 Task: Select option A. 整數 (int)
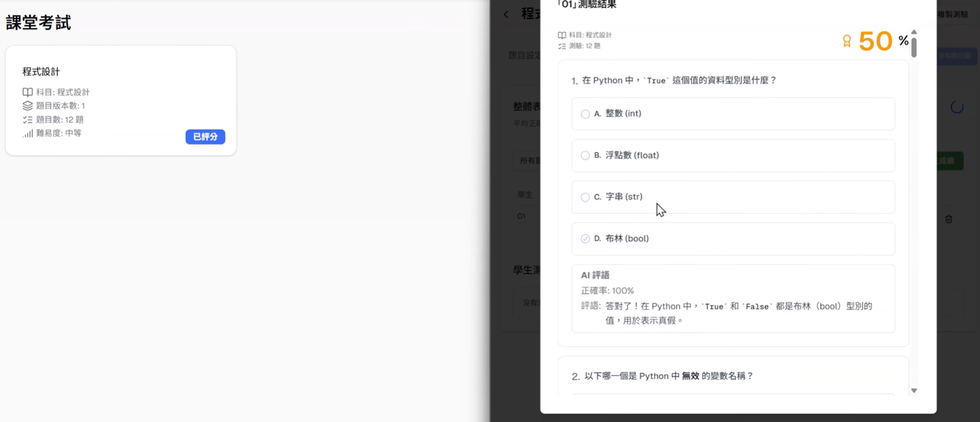click(x=733, y=114)
